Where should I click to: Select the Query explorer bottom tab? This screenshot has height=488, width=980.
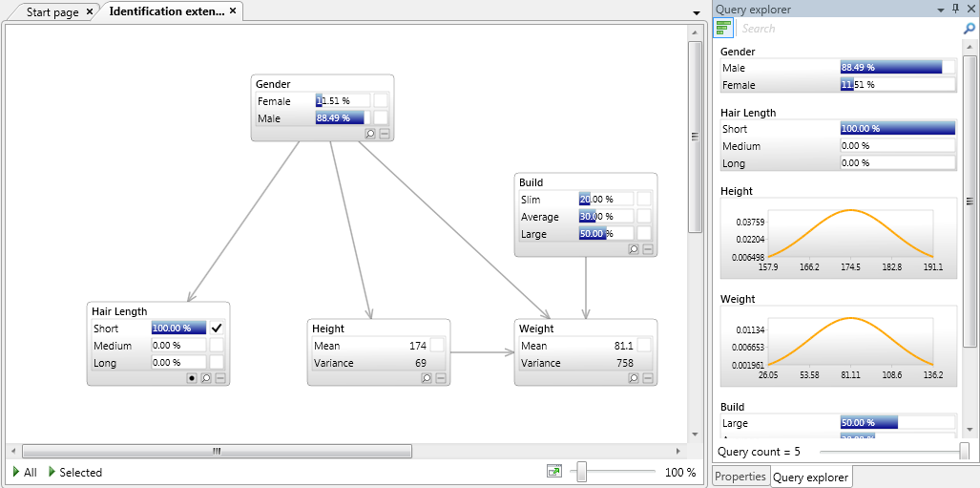[811, 477]
